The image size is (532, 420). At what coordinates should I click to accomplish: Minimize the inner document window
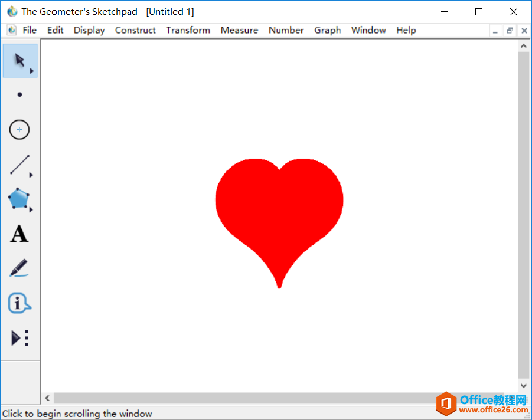495,31
